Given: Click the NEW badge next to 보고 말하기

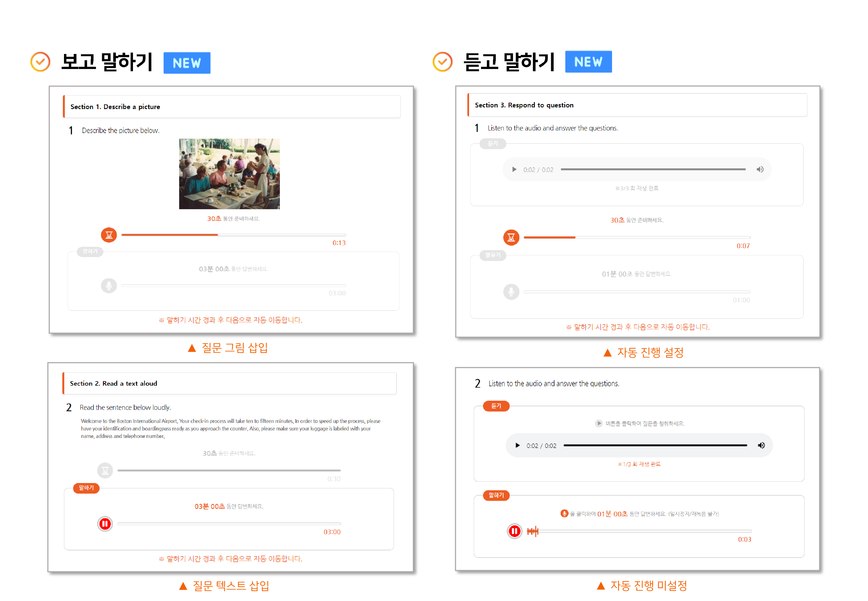Looking at the screenshot, I should [x=187, y=63].
